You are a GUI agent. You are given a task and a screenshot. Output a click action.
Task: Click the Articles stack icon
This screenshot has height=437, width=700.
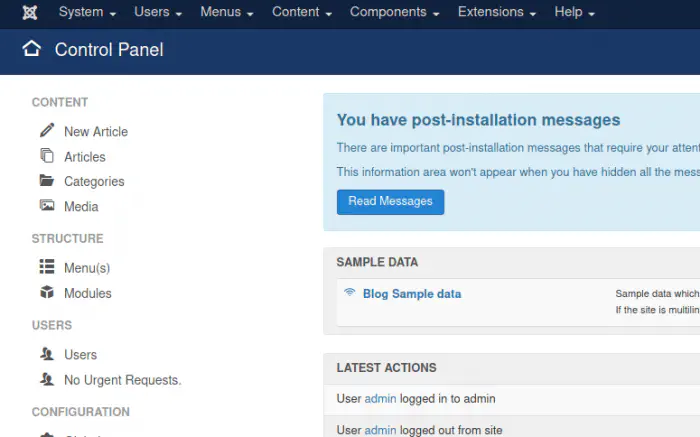pos(47,156)
